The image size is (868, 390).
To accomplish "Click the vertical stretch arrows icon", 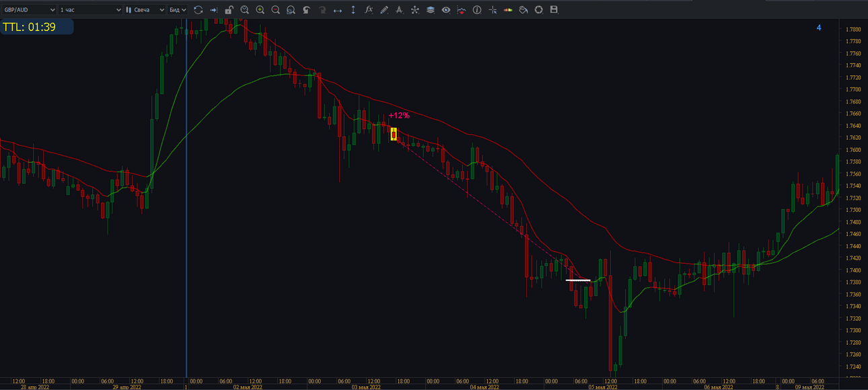I will [x=353, y=10].
